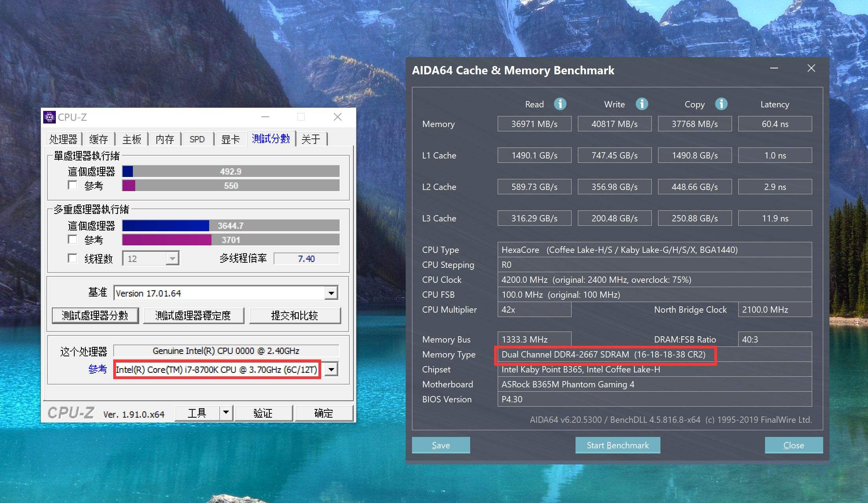Click the L1 Cache read 1490.1 GB/s value
This screenshot has height=503, width=868.
tap(534, 155)
